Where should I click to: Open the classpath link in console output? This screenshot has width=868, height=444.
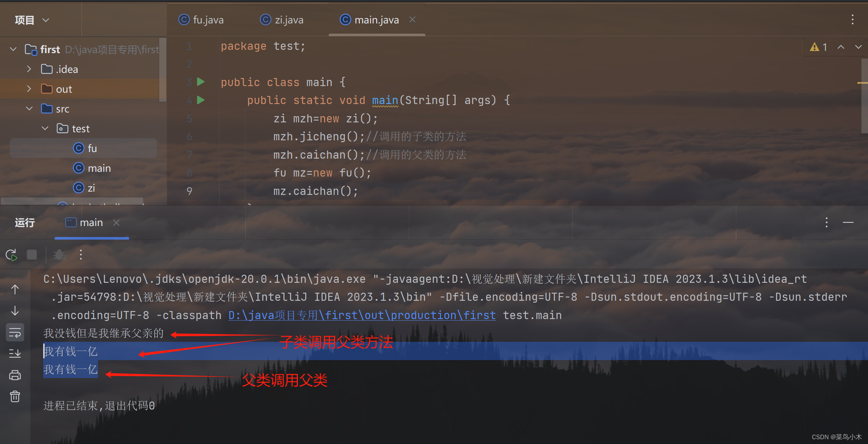(x=362, y=315)
